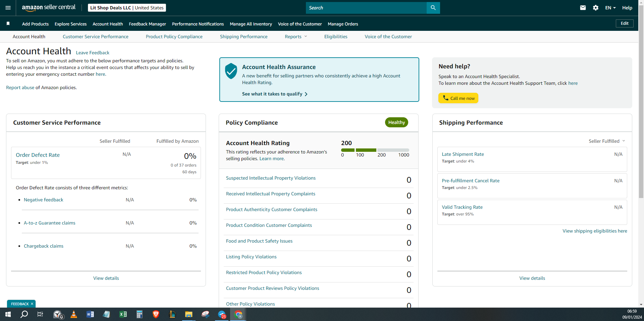The width and height of the screenshot is (644, 321).
Task: Open the Seller Fulfilled shipping dropdown
Action: coord(607,141)
